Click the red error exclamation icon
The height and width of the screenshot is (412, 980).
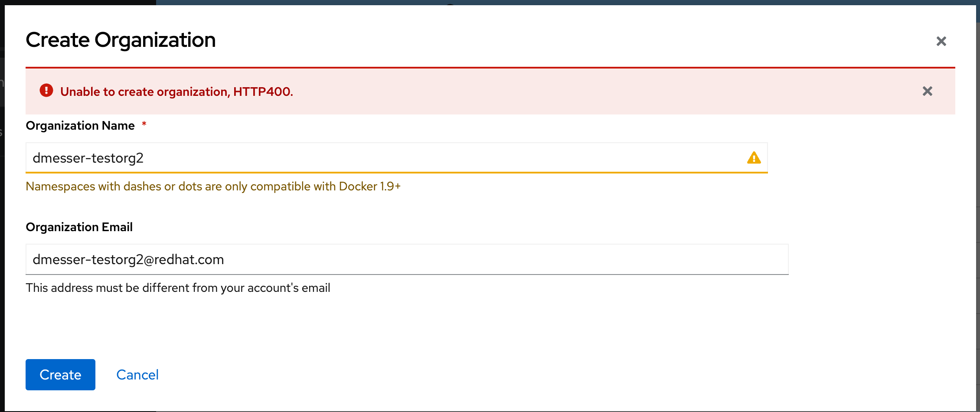[x=46, y=91]
